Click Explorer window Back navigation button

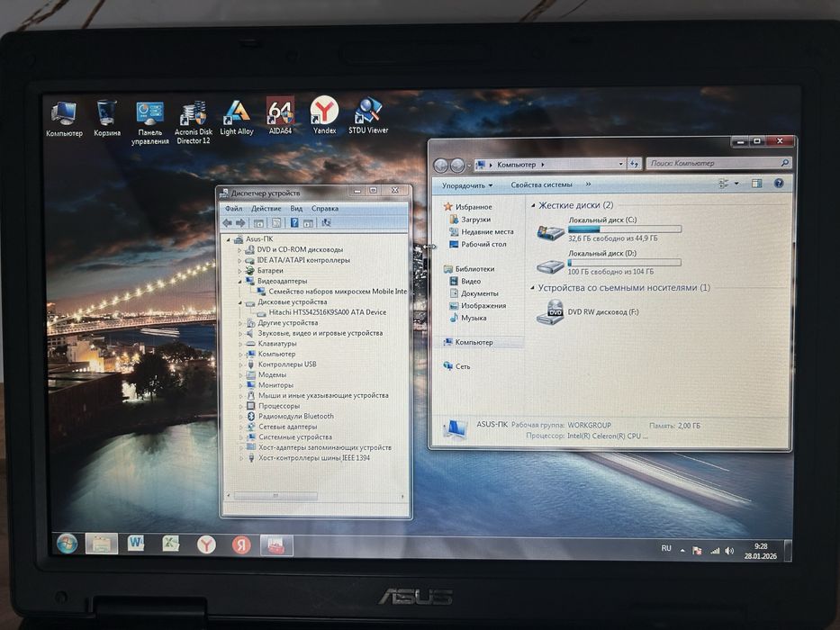tap(441, 165)
